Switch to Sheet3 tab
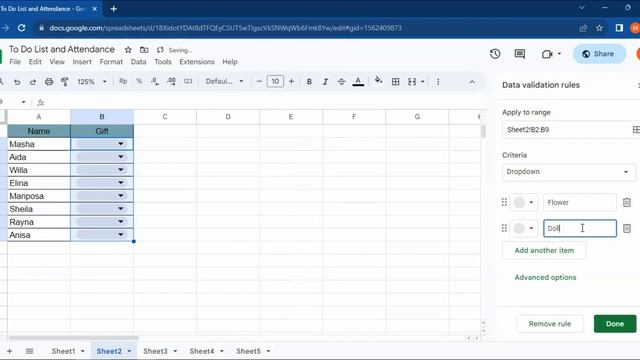 click(155, 351)
